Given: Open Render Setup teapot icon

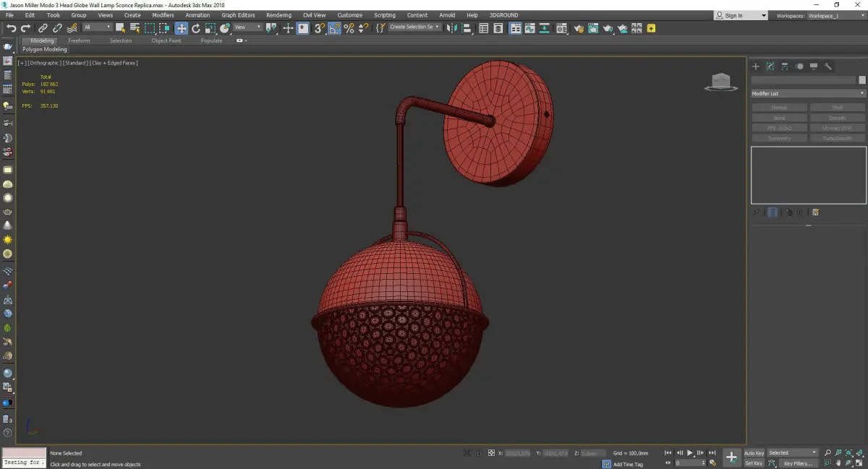Looking at the screenshot, I should click(x=579, y=28).
